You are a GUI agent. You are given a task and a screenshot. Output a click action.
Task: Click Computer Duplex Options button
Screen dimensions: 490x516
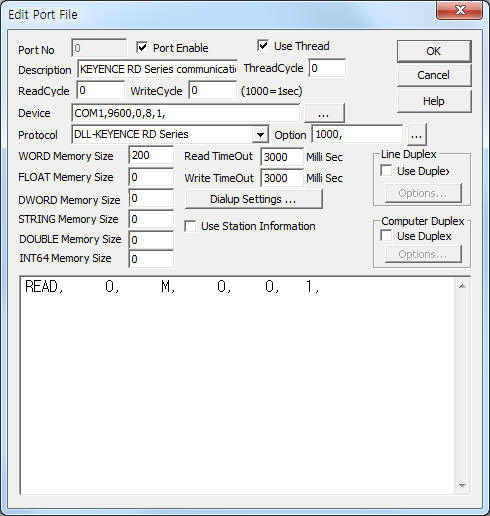pyautogui.click(x=423, y=254)
